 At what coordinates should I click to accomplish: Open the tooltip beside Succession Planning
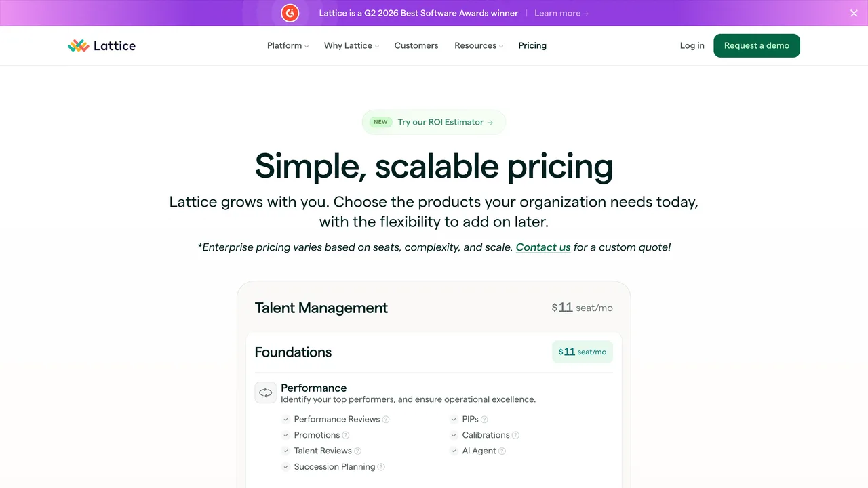(x=382, y=466)
